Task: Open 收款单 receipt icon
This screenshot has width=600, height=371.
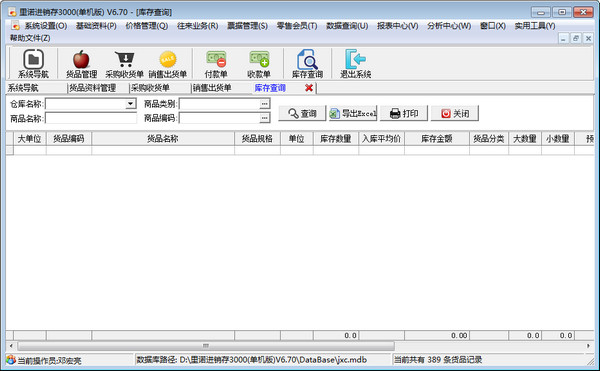Action: [259, 63]
